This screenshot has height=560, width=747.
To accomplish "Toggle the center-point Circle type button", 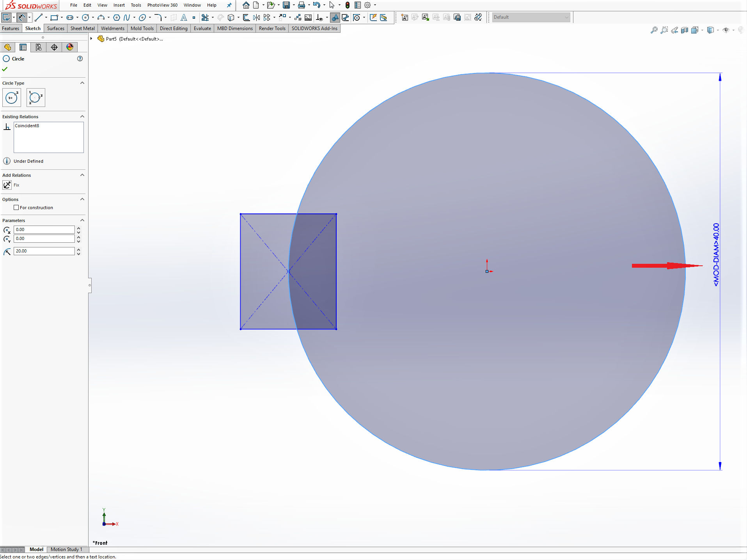I will tap(12, 98).
